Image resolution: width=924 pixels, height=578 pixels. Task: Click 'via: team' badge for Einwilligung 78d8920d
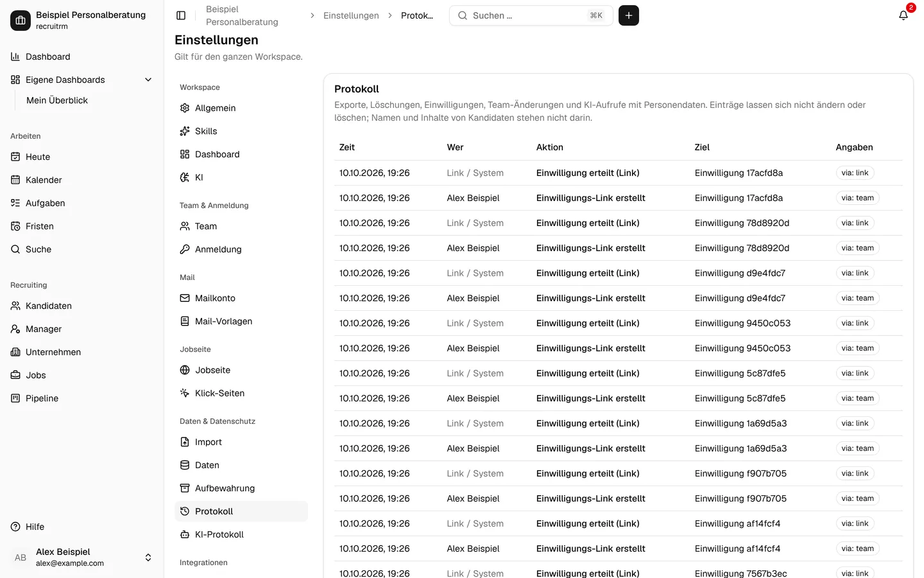(x=857, y=248)
